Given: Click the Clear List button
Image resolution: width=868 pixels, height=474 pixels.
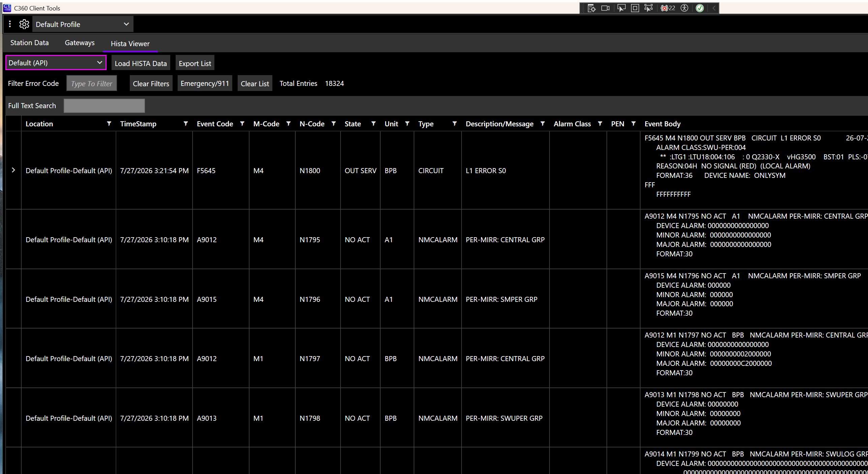Looking at the screenshot, I should coord(255,84).
